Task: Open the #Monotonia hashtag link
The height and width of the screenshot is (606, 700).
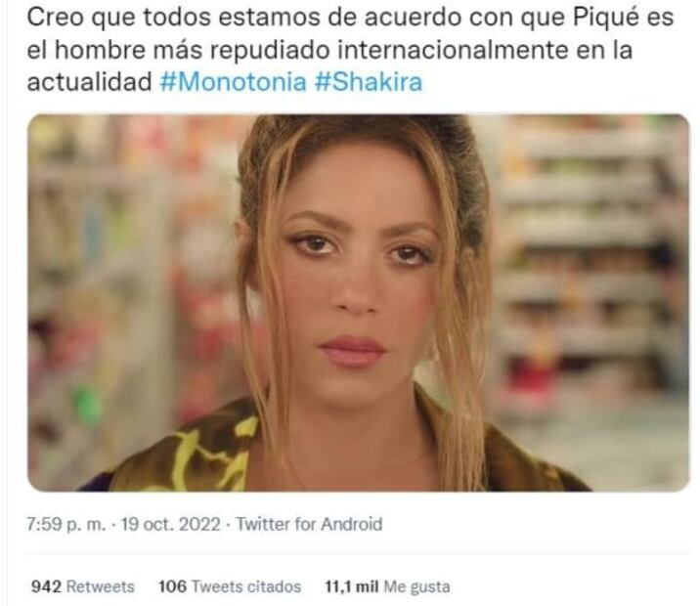Action: 233,82
